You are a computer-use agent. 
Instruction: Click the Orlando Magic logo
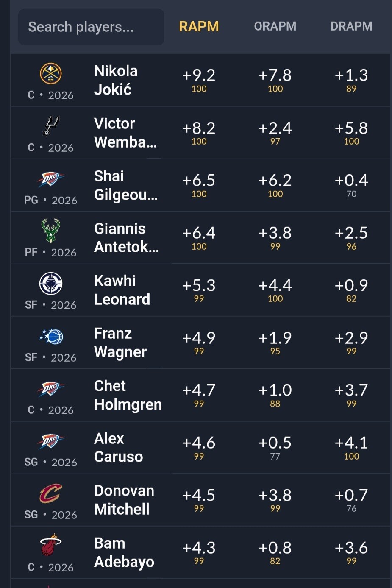(51, 337)
